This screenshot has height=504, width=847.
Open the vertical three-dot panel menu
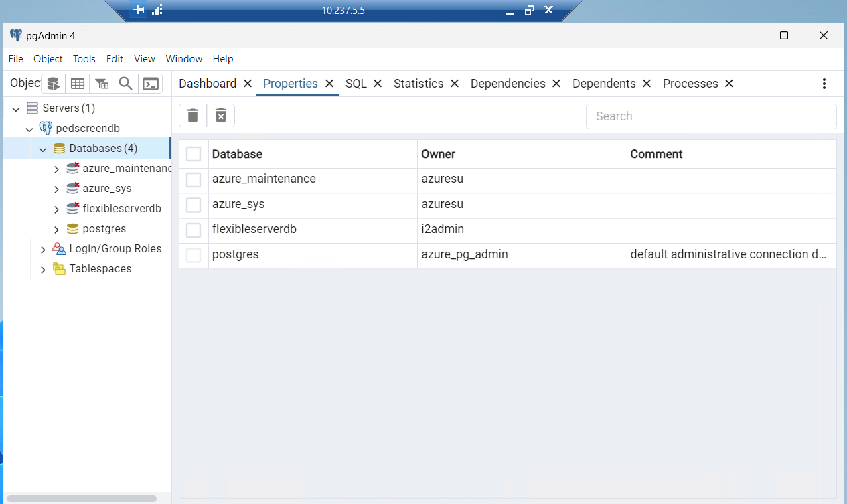coord(824,84)
